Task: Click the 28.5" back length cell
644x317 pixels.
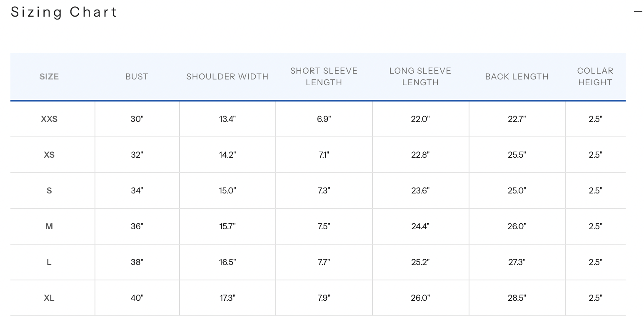Action: pos(517,298)
